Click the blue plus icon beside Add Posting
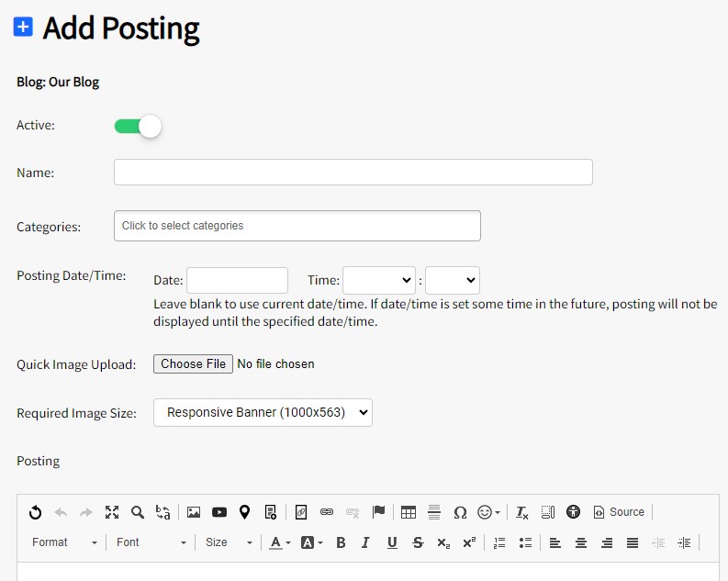 (23, 27)
